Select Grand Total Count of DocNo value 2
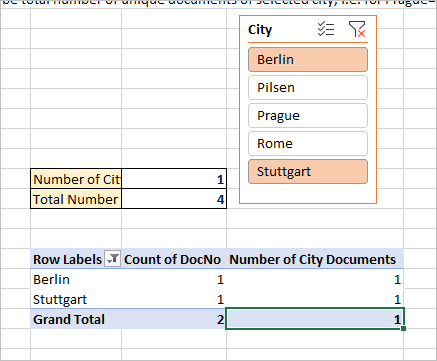Viewport: 437px width, 361px height. point(174,319)
